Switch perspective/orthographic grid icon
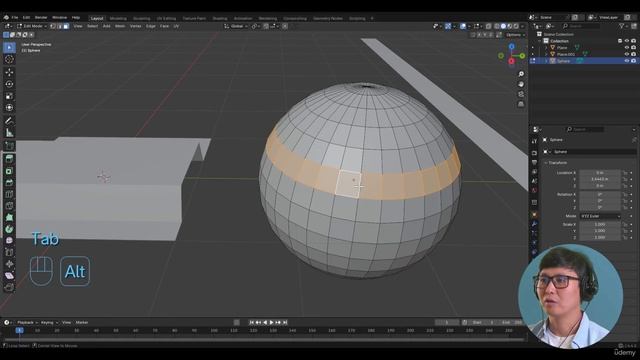This screenshot has height=360, width=640. click(x=521, y=104)
